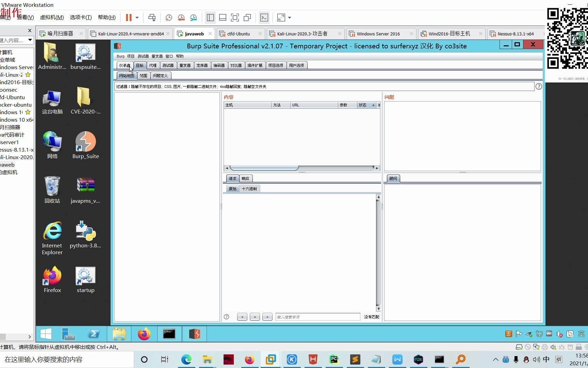Open the 网络 network desktop icon
Screen dimensions: 588x368
(x=52, y=145)
